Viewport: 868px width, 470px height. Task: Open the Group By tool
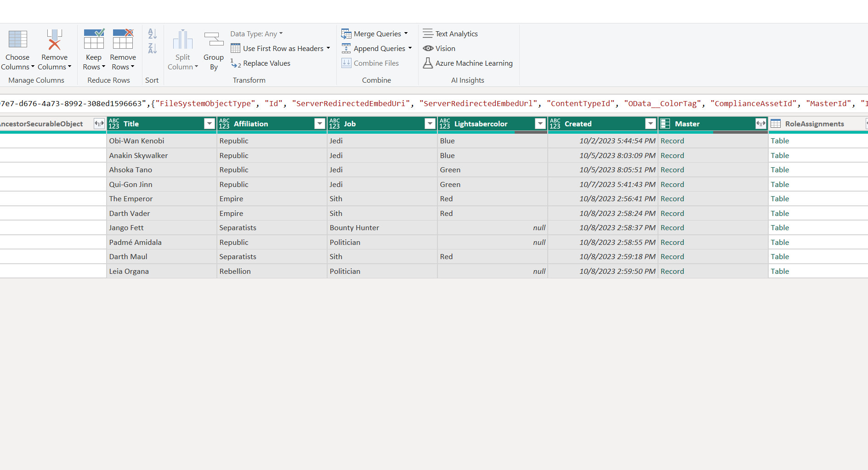pos(214,50)
